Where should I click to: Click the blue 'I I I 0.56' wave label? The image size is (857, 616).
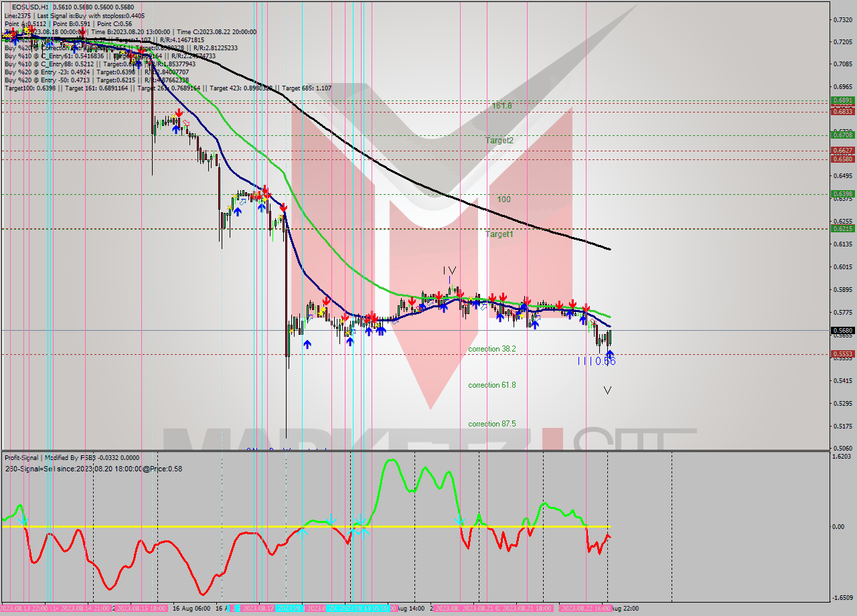pyautogui.click(x=597, y=361)
